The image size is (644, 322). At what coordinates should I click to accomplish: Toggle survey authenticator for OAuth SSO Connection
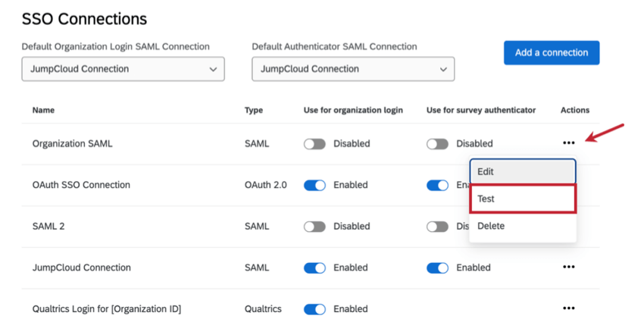click(437, 185)
